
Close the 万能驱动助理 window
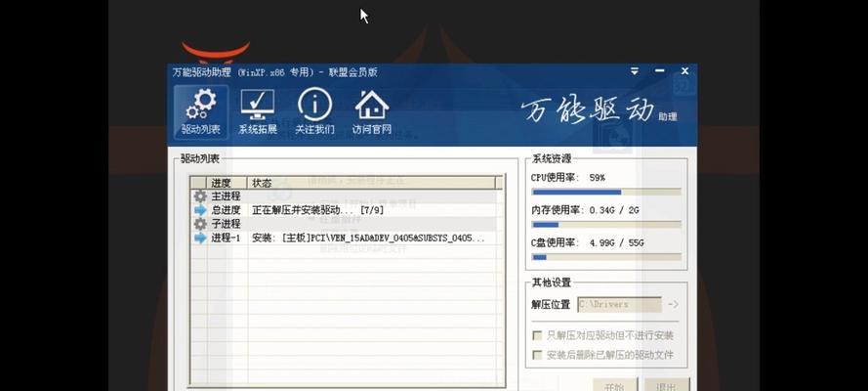tap(684, 71)
